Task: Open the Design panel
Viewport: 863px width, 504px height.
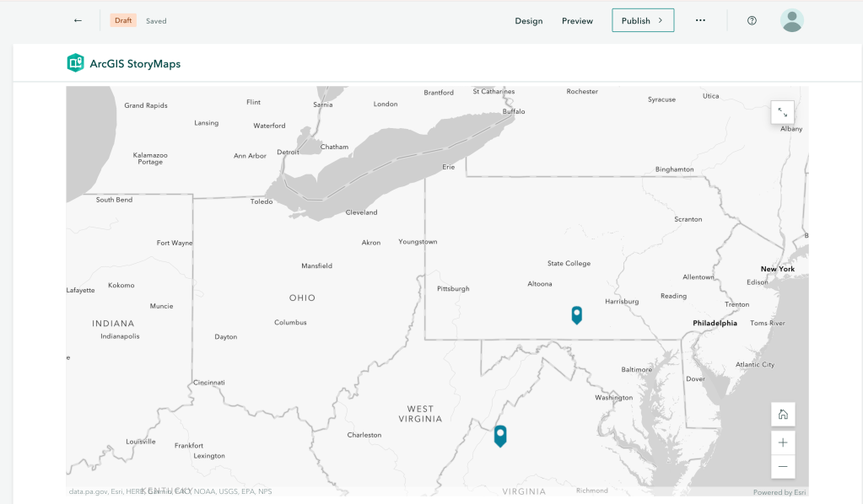Action: tap(529, 21)
